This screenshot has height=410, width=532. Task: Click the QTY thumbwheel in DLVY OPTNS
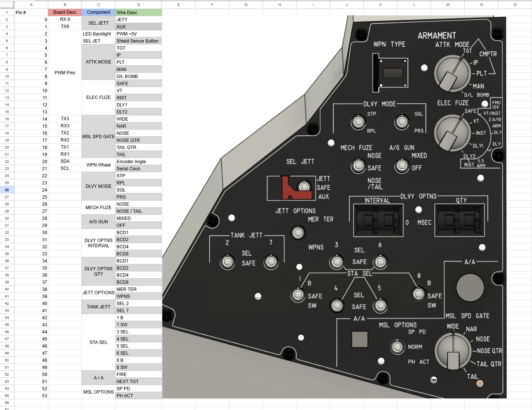point(460,220)
